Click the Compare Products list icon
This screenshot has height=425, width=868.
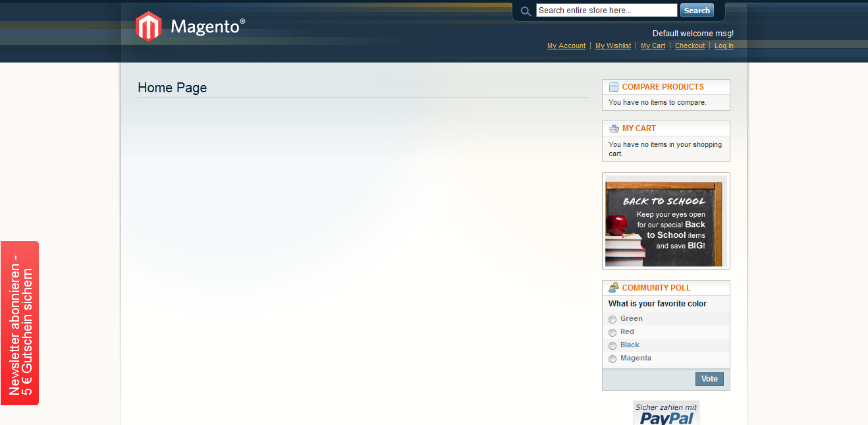point(614,87)
